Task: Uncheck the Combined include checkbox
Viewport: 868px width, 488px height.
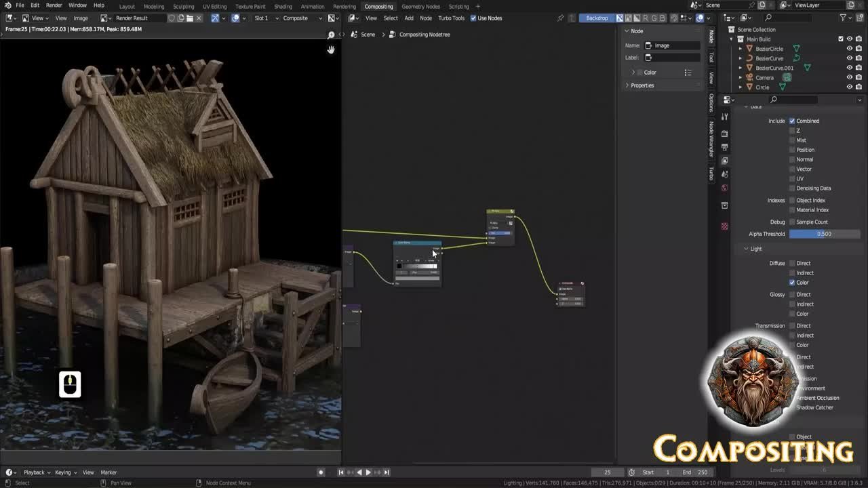Action: coord(792,121)
